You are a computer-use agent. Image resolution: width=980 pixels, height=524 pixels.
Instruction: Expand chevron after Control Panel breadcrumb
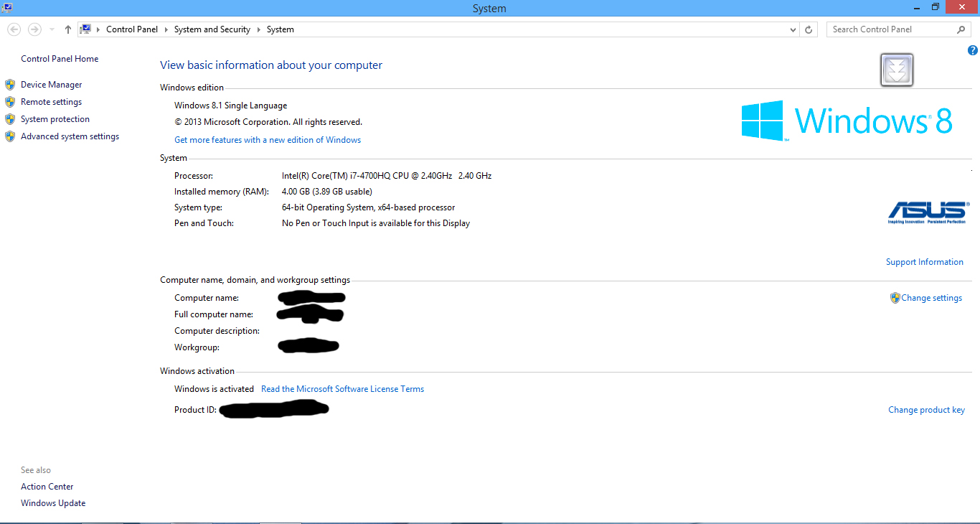166,29
